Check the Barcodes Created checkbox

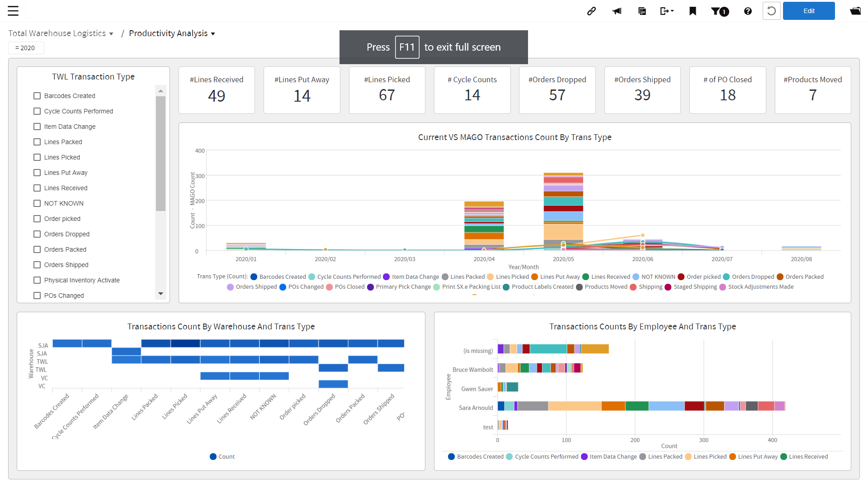click(x=37, y=96)
